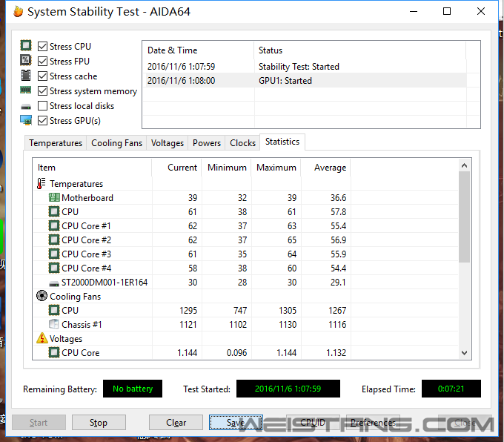Click the Test Started value 2016/11/6 1:07:59

[288, 389]
